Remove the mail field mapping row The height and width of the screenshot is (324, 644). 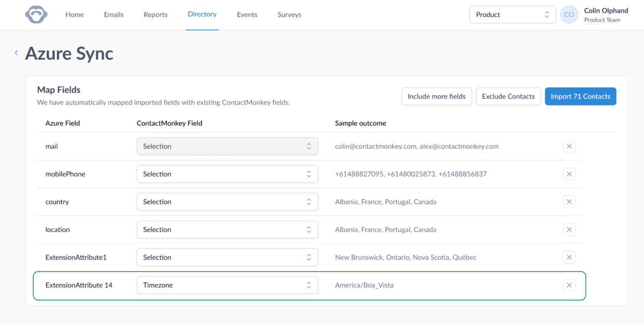(x=569, y=146)
